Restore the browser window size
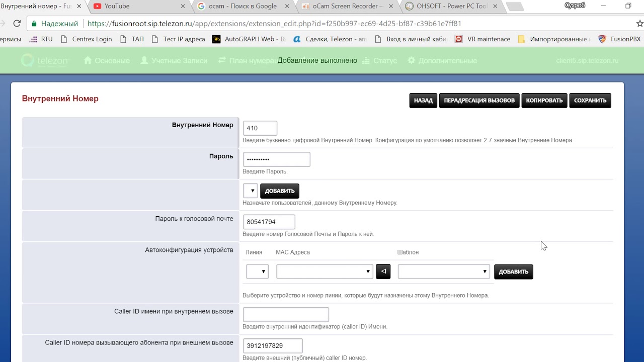The image size is (644, 362). point(628,6)
